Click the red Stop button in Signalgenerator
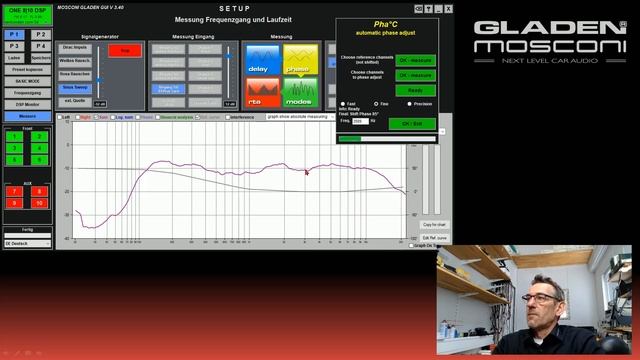This screenshot has height=360, width=640. tap(125, 51)
